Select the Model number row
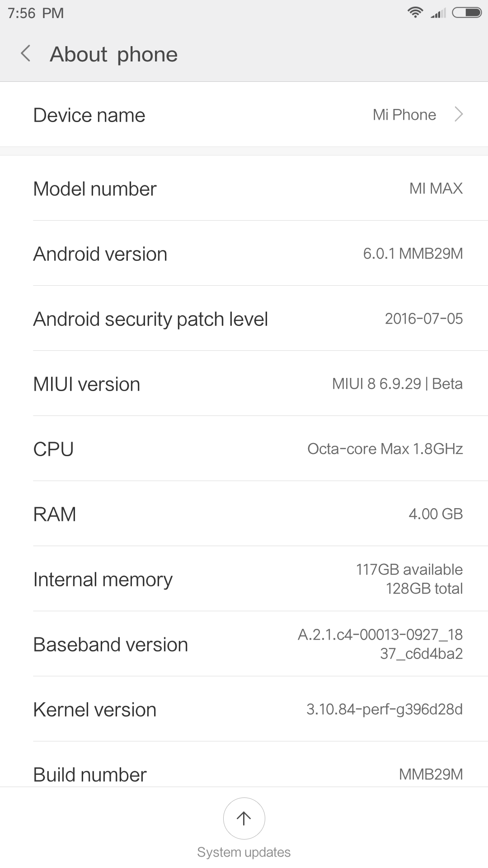The height and width of the screenshot is (868, 488). click(244, 189)
